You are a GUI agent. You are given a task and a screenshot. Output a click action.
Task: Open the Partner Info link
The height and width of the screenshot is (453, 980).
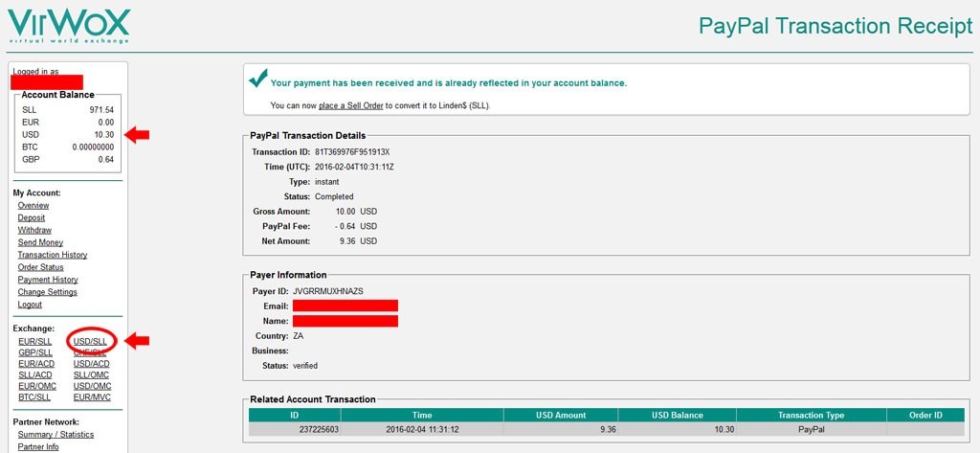[38, 447]
